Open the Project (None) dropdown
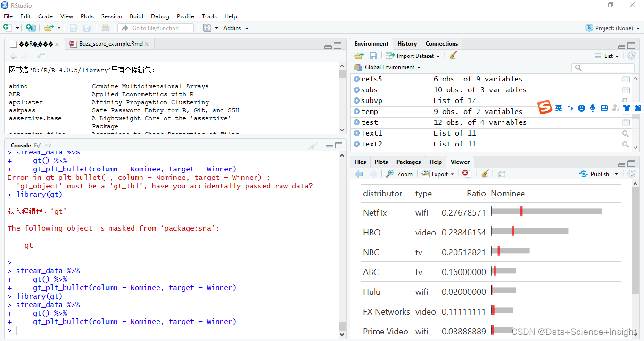644x341 pixels. (612, 28)
